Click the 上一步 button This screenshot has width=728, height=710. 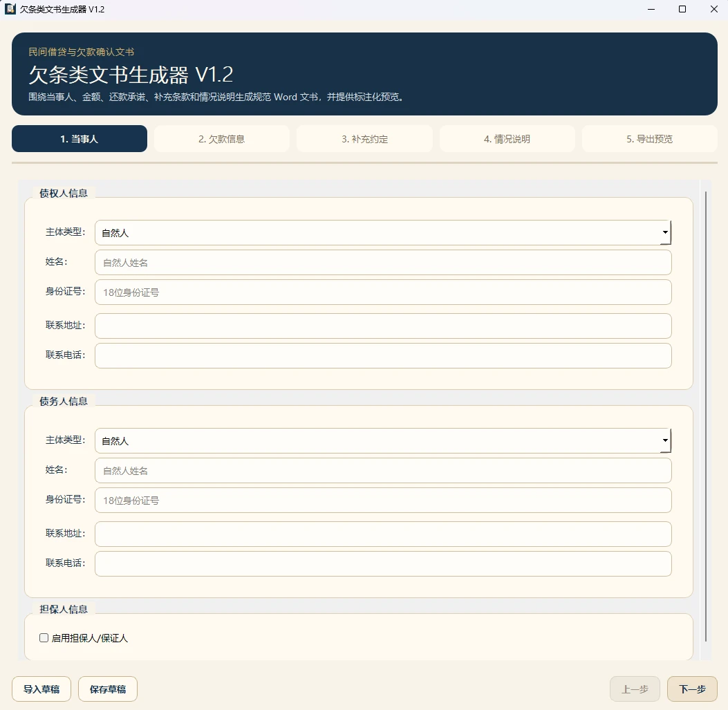tap(635, 689)
